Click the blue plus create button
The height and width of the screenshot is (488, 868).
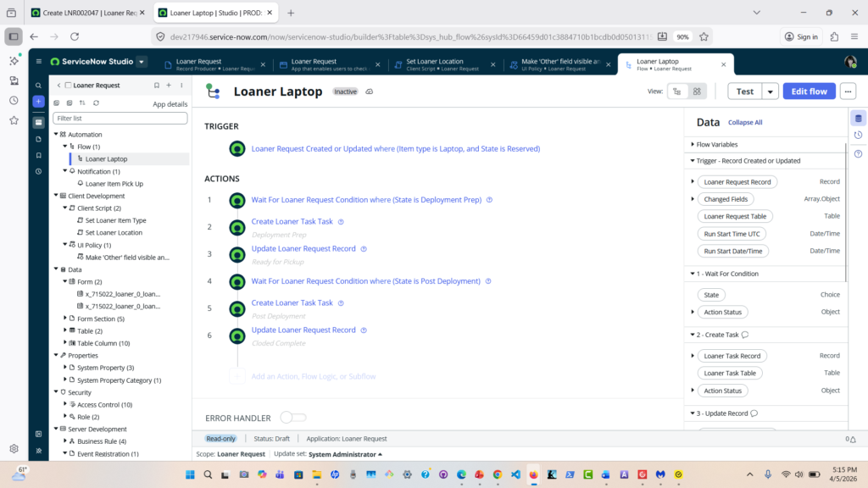click(38, 102)
